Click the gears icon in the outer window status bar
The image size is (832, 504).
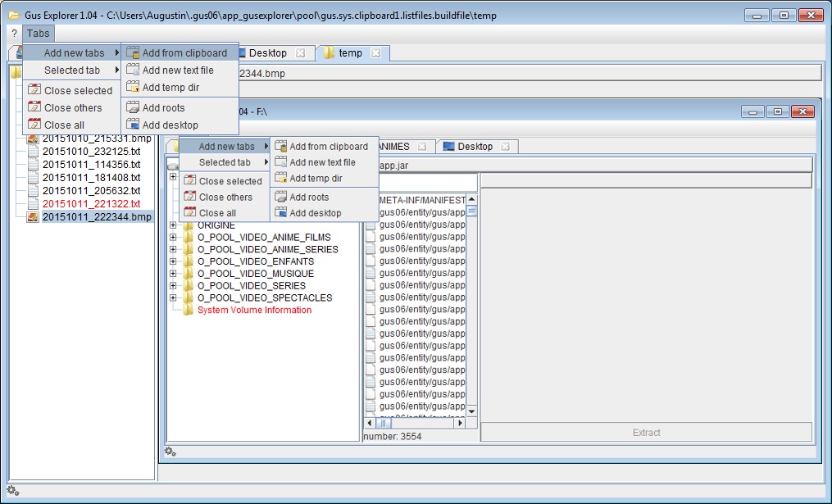13,491
